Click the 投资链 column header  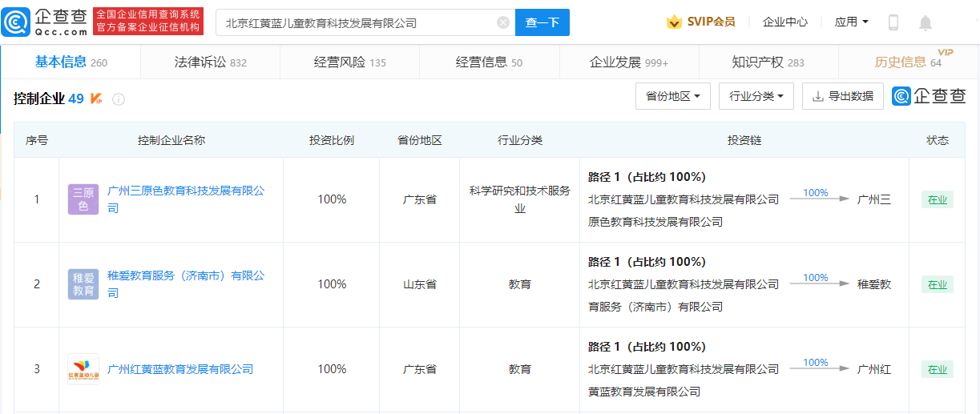744,140
